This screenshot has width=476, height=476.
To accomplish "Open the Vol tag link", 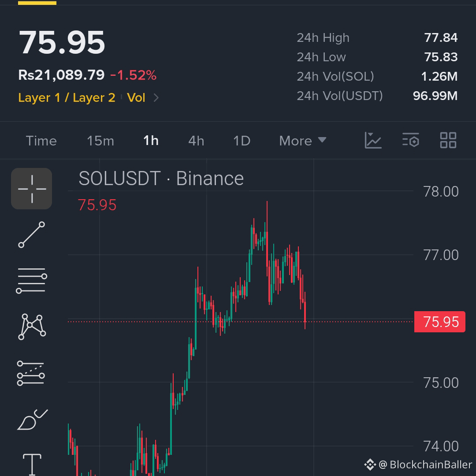I will [x=136, y=98].
